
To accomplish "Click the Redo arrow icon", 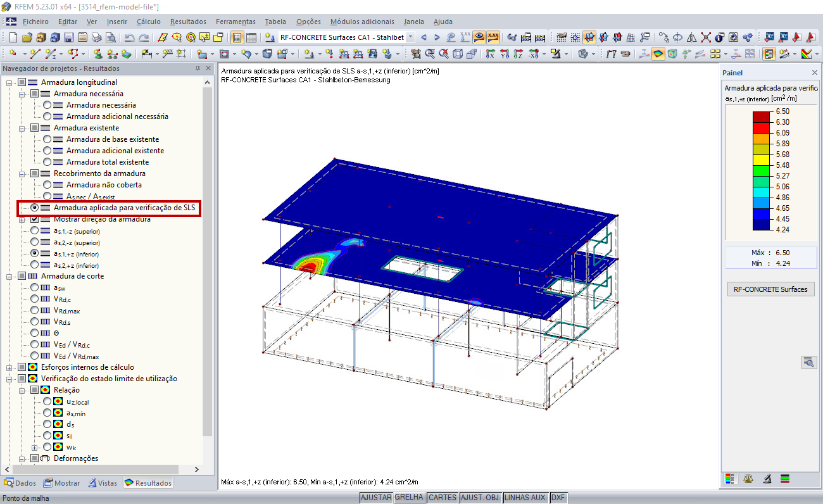I will click(x=144, y=37).
